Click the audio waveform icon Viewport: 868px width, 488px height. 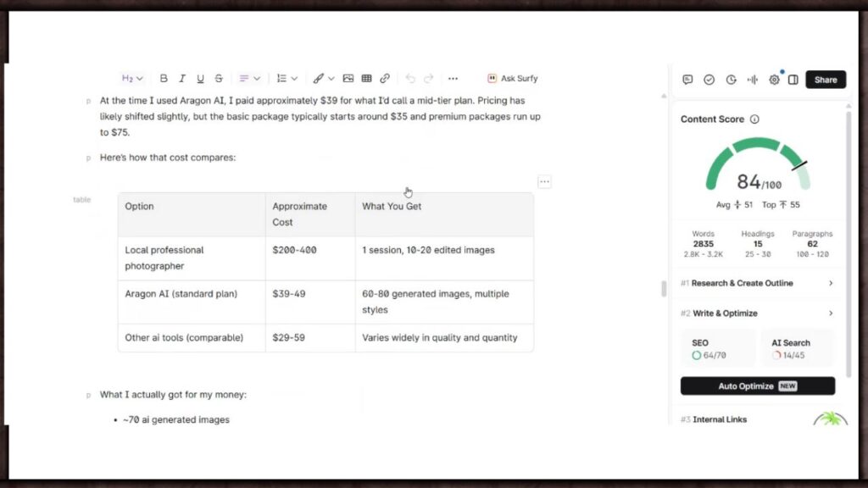pyautogui.click(x=753, y=80)
